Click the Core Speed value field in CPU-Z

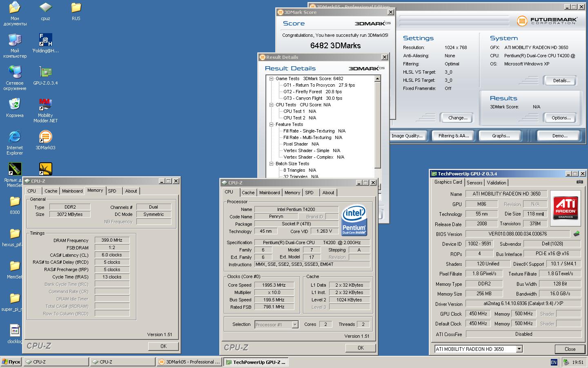[274, 285]
